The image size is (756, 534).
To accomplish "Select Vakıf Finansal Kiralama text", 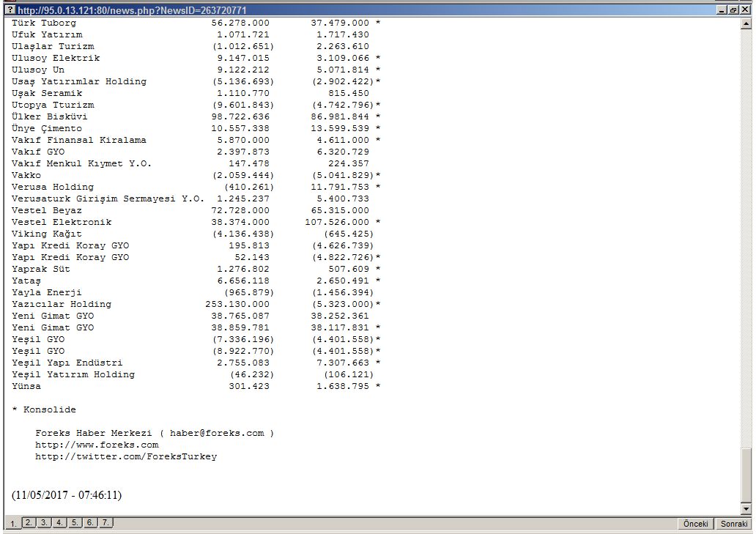I will pyautogui.click(x=79, y=140).
